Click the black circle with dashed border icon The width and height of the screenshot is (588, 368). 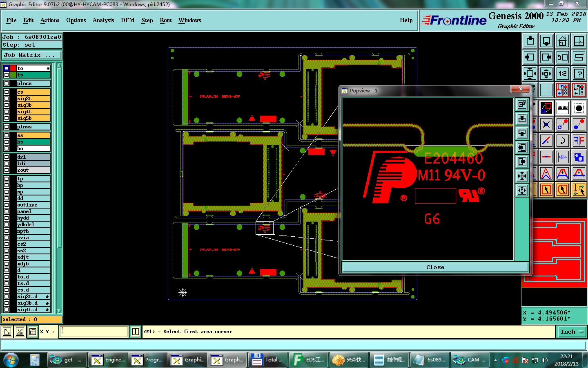point(579,108)
